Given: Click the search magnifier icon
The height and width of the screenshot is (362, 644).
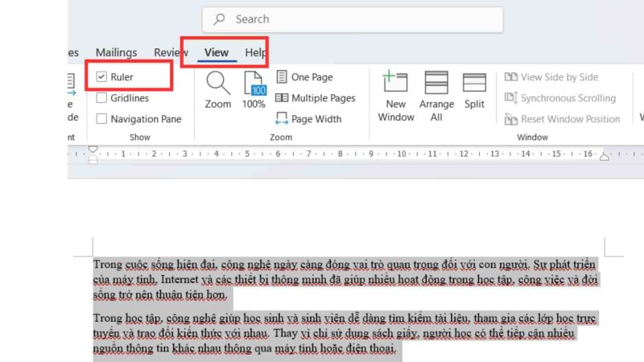Looking at the screenshot, I should coord(219,19).
